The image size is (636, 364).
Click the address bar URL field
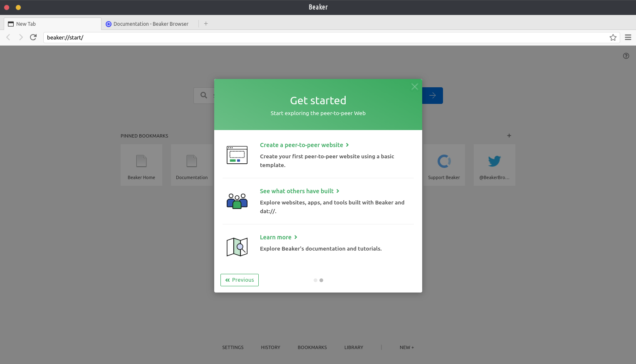(324, 37)
